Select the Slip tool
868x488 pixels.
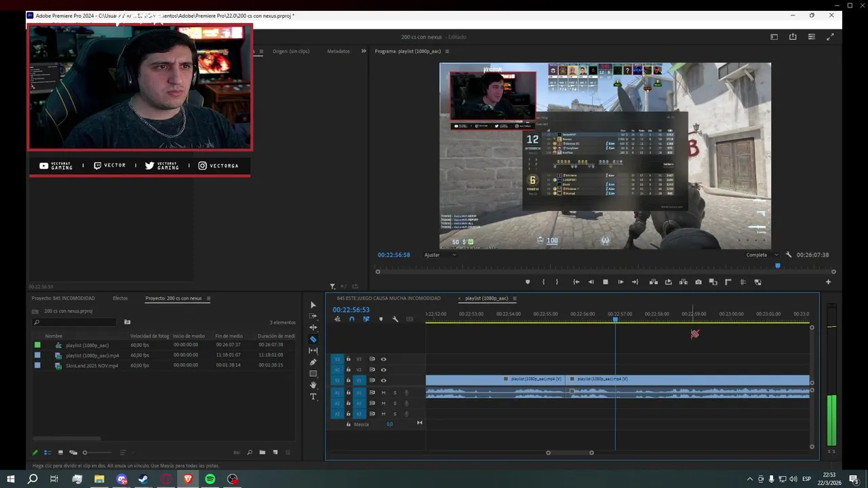coord(313,350)
